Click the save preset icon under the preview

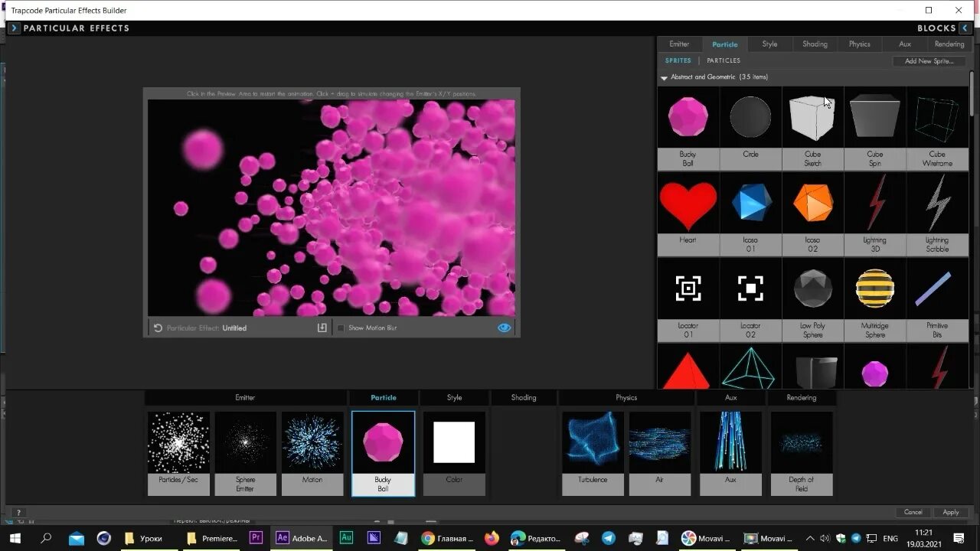coord(322,328)
